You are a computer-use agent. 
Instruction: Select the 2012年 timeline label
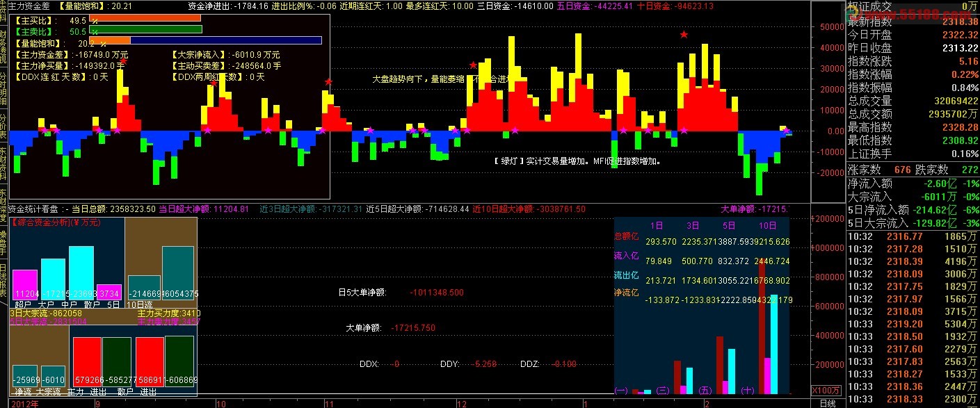tap(24, 403)
